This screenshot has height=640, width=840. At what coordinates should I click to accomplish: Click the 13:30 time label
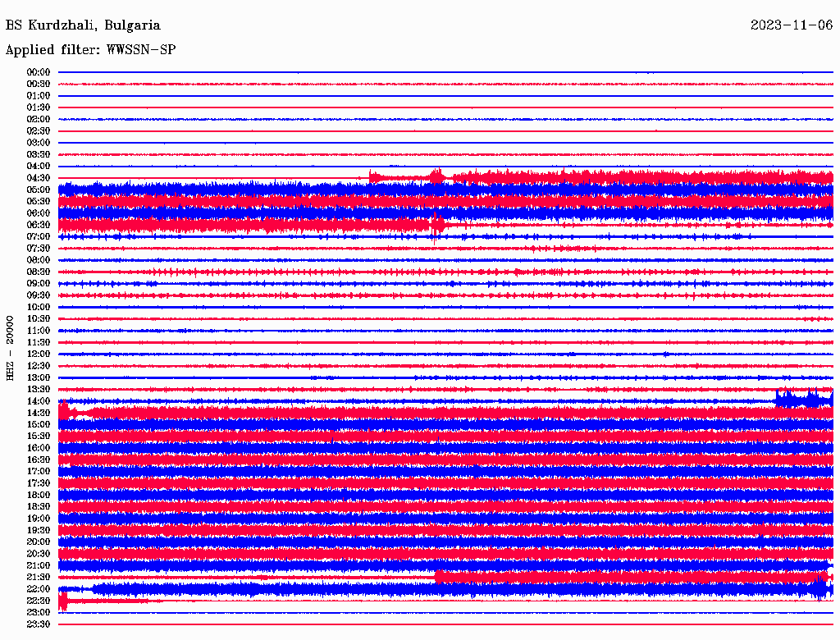pos(39,389)
